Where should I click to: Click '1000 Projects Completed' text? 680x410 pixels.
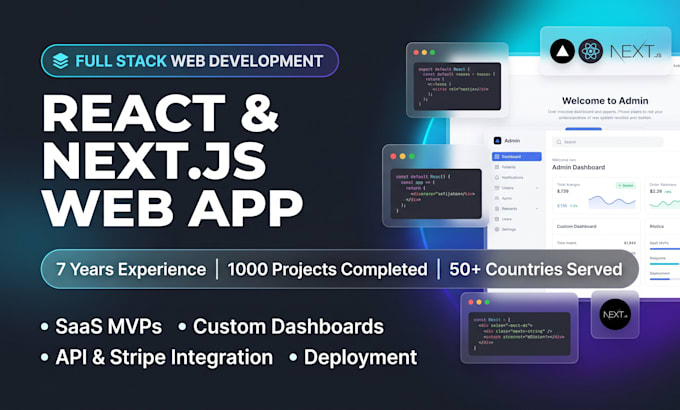point(327,269)
